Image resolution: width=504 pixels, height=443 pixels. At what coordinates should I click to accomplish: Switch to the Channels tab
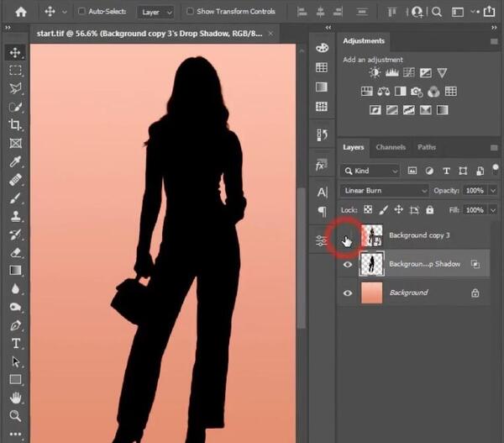pos(391,147)
